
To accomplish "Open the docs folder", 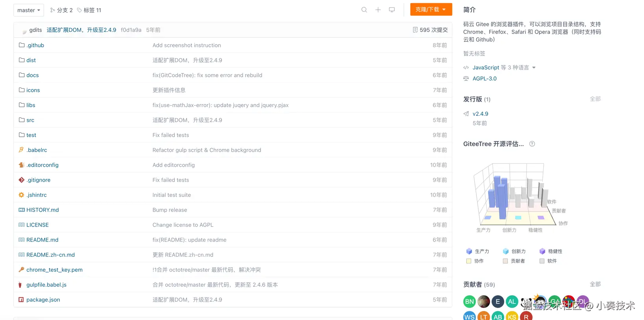I will (33, 75).
